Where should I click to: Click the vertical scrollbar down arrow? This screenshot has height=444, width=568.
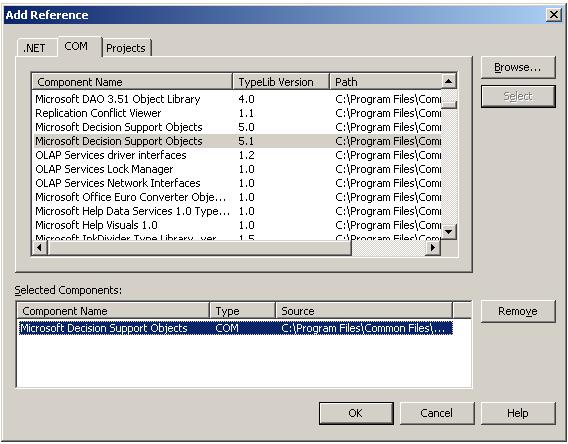449,232
